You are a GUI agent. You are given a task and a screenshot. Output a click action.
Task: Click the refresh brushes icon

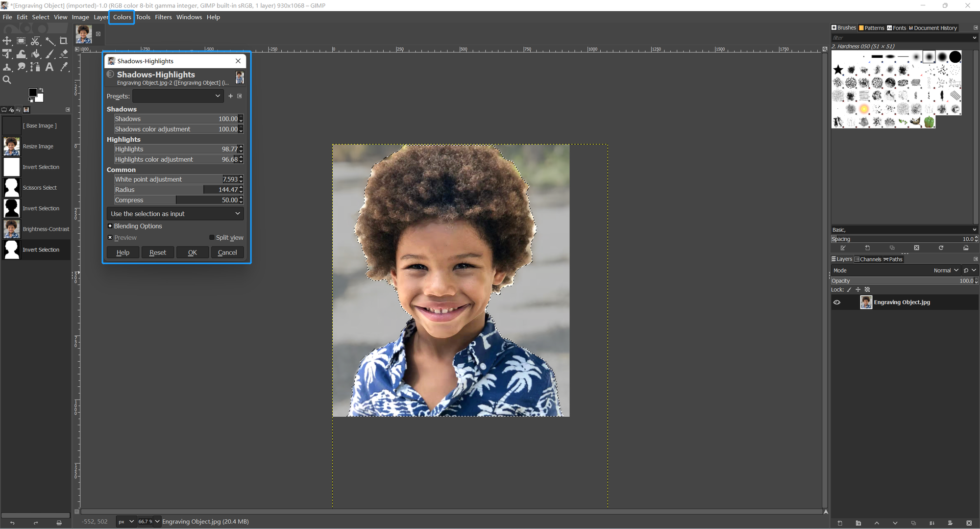click(x=941, y=248)
